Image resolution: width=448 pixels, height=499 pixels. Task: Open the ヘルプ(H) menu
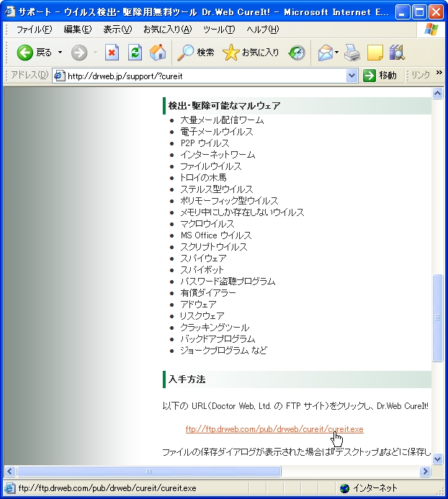coord(262,30)
